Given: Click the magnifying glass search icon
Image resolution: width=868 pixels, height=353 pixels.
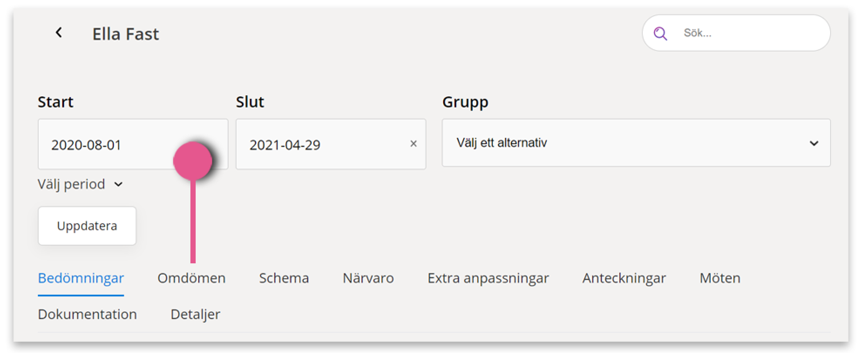Looking at the screenshot, I should (x=660, y=34).
